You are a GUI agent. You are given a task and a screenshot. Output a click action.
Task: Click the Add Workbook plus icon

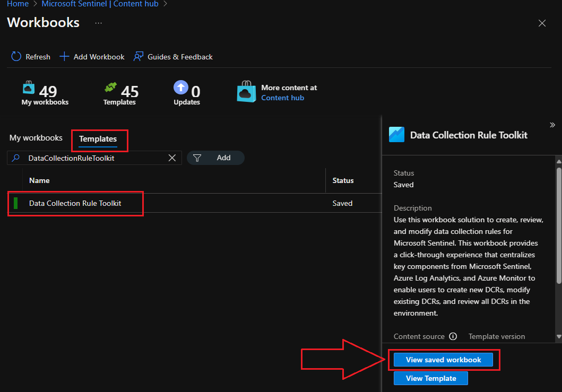[64, 57]
